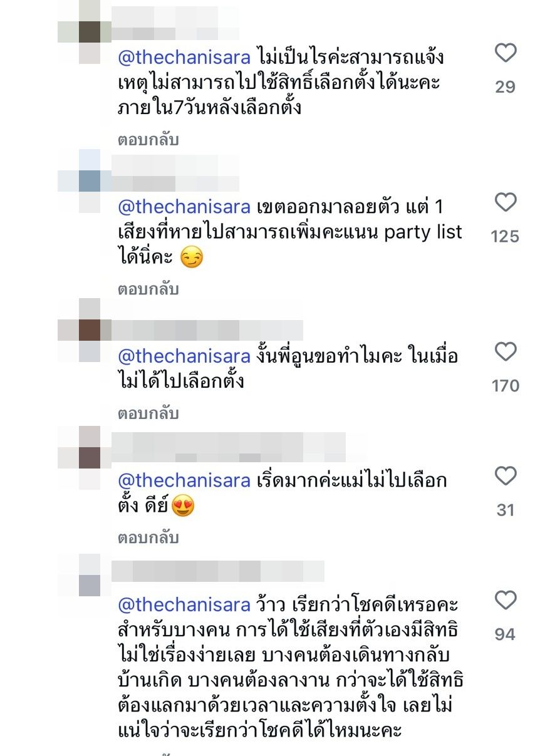
Task: Like the comment mentioning party list
Action: coord(505,202)
